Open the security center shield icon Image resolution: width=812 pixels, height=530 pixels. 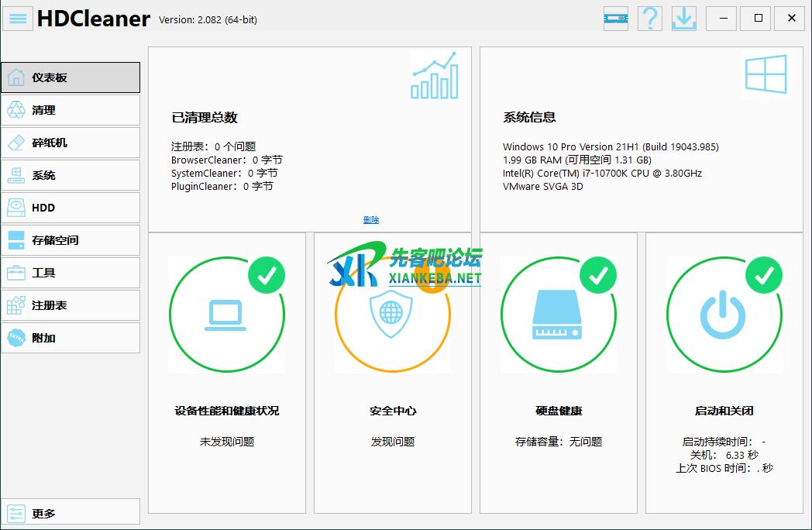[x=392, y=315]
